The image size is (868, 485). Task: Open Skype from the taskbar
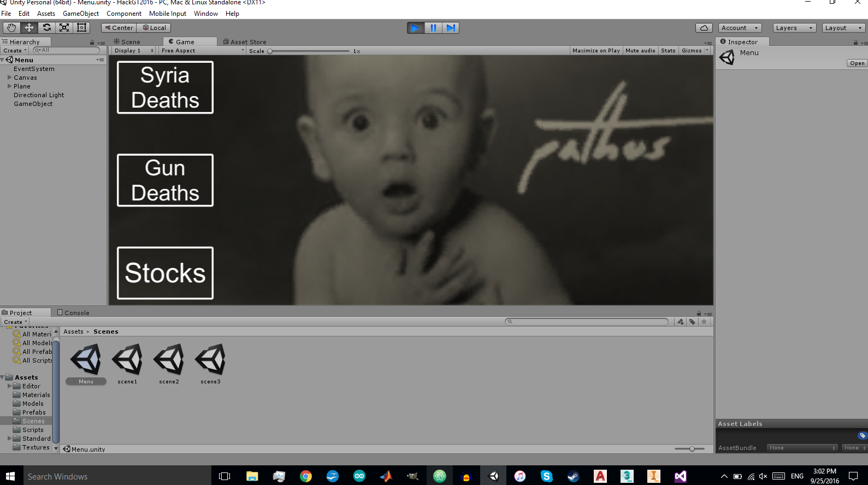pyautogui.click(x=546, y=476)
